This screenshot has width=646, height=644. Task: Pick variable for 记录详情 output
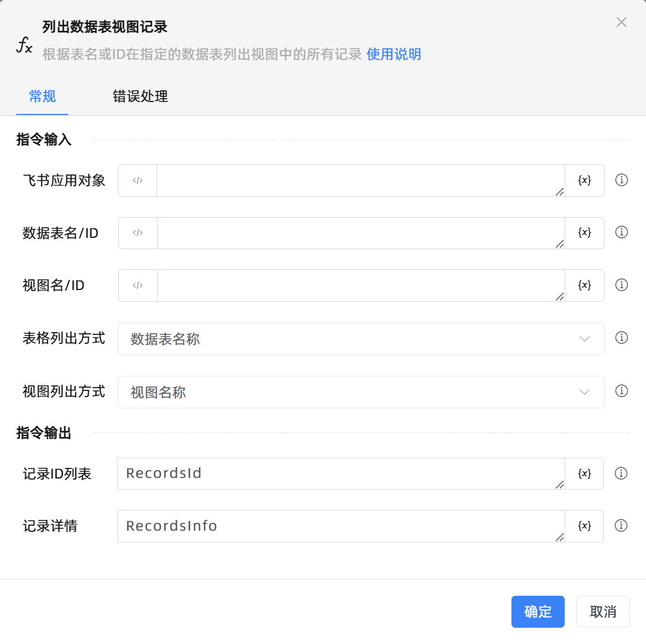pos(584,526)
